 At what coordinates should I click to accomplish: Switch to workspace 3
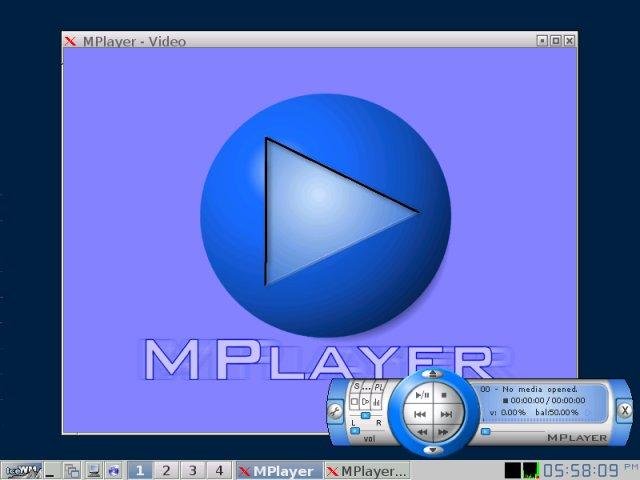click(193, 471)
